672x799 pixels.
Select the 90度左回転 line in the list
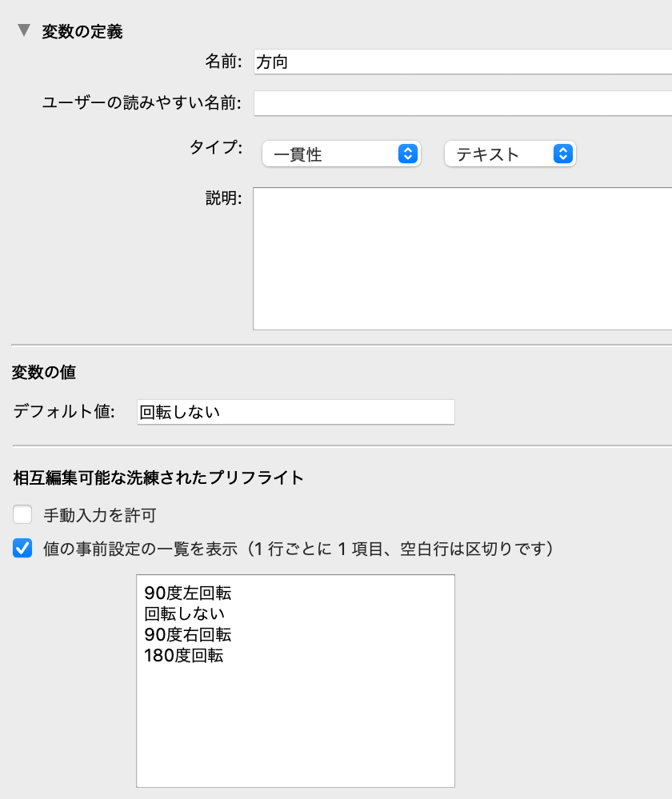[x=188, y=593]
